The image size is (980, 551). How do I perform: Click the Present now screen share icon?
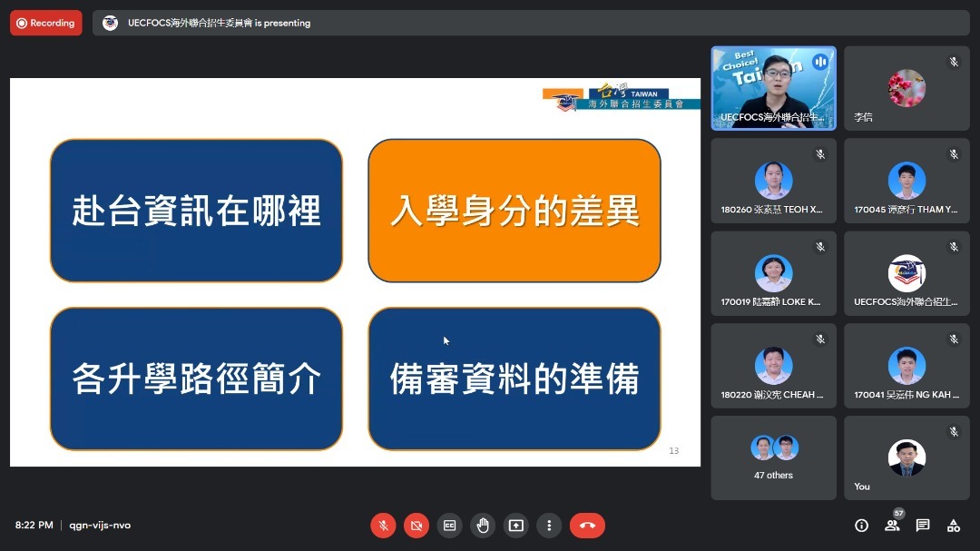point(515,525)
